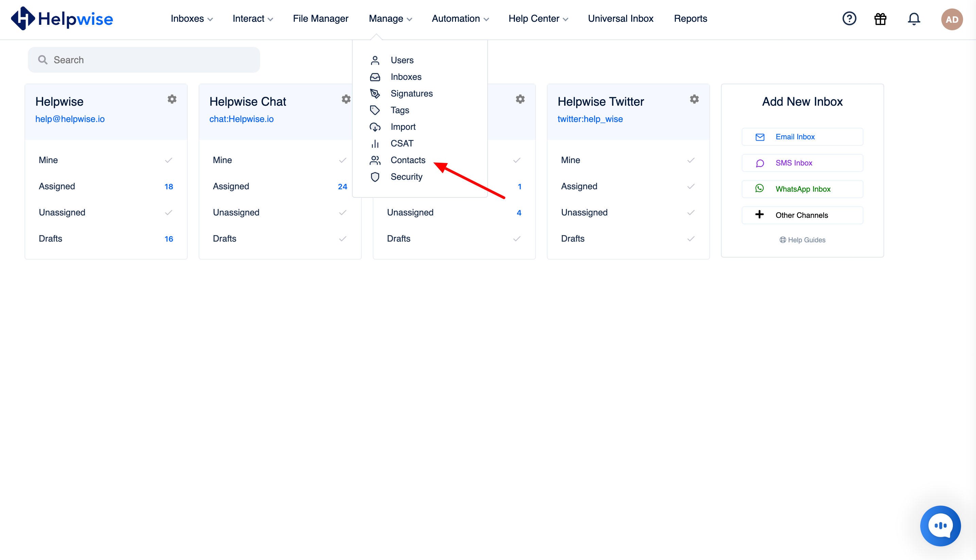Focus the Search input field
This screenshot has width=976, height=560.
[144, 59]
